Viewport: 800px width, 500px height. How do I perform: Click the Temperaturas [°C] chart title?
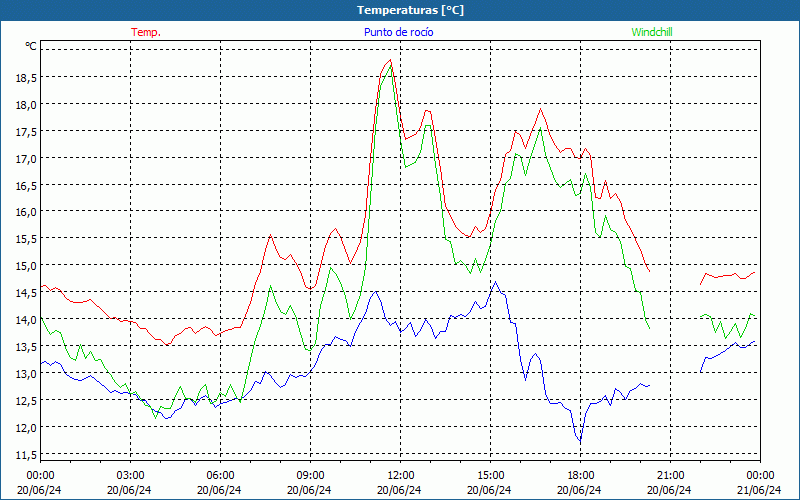tap(410, 10)
